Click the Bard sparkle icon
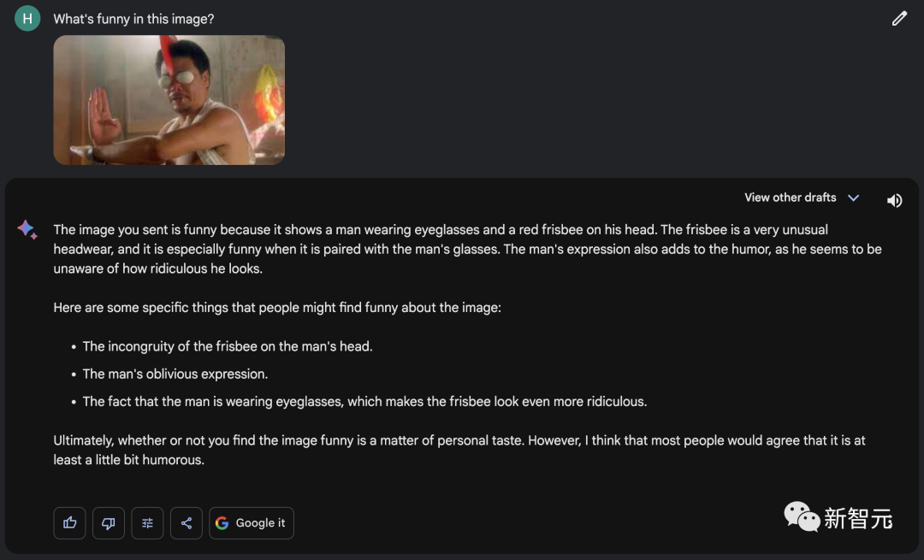The image size is (924, 560). coord(27,229)
